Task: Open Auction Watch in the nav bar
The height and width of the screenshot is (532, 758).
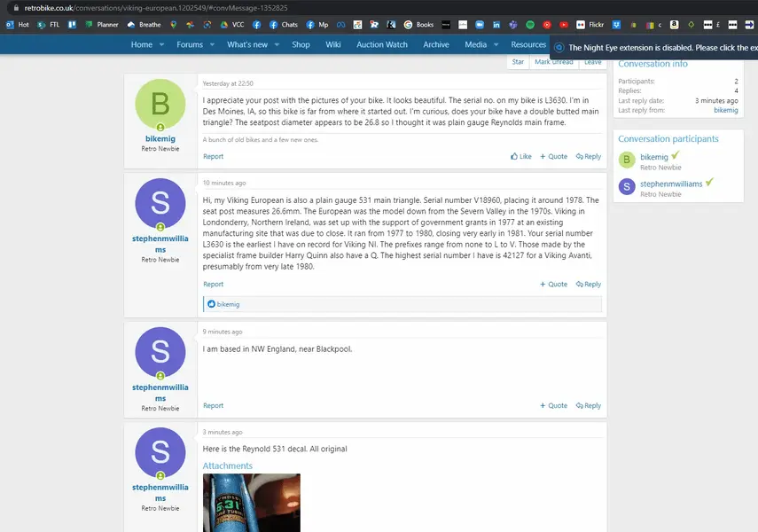Action: [382, 44]
